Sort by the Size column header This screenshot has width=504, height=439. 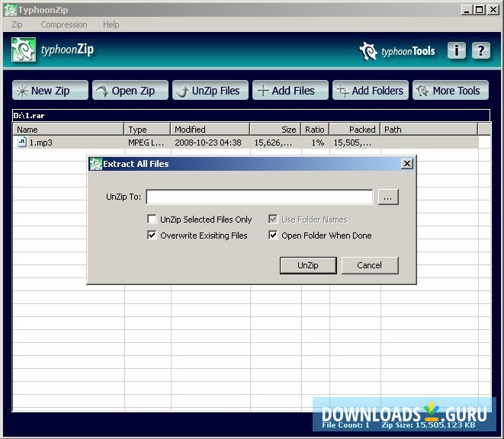[x=275, y=130]
